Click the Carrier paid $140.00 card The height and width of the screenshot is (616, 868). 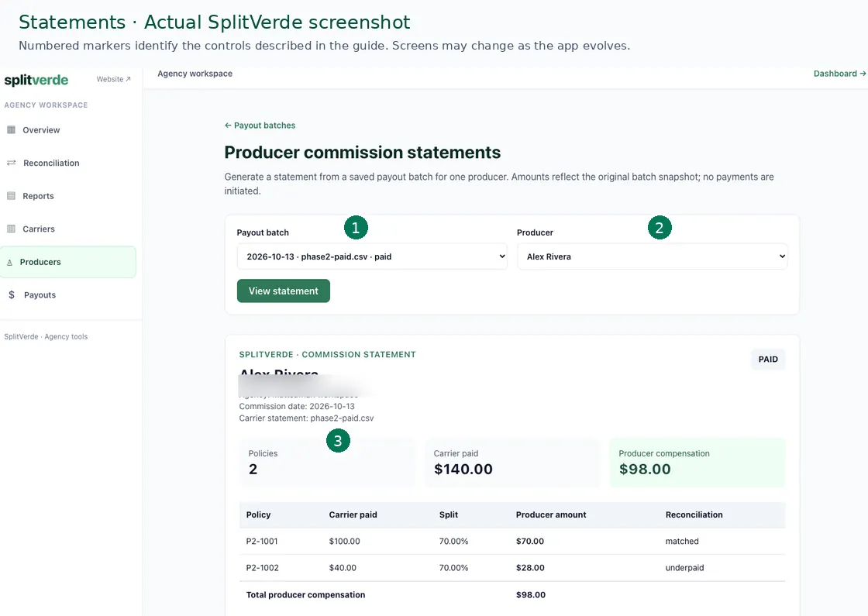[512, 463]
